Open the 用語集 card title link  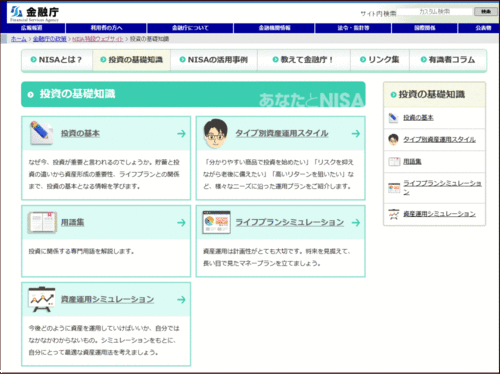(72, 222)
